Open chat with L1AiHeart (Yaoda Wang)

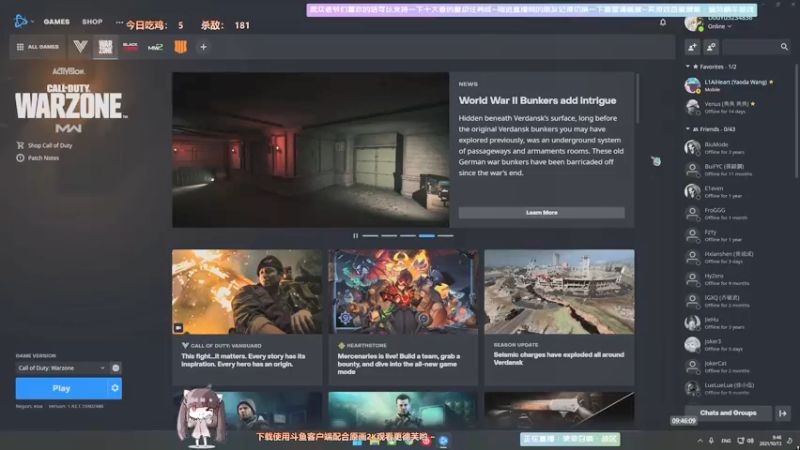(736, 85)
